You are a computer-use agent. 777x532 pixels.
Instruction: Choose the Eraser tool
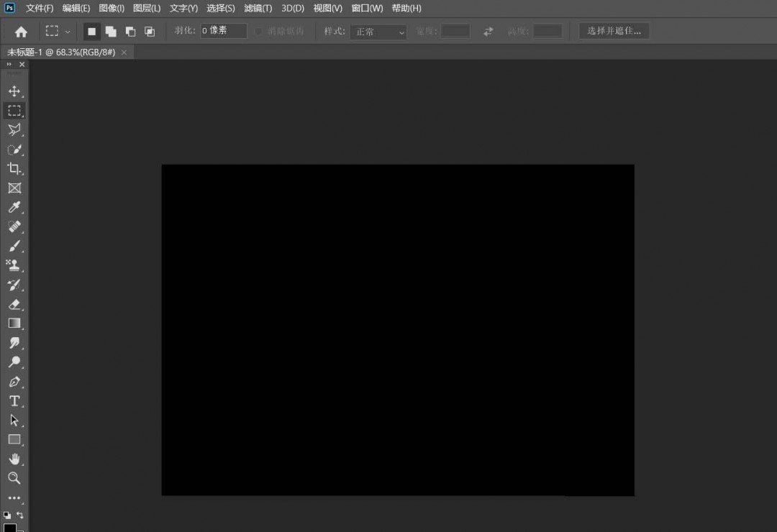[x=15, y=305]
